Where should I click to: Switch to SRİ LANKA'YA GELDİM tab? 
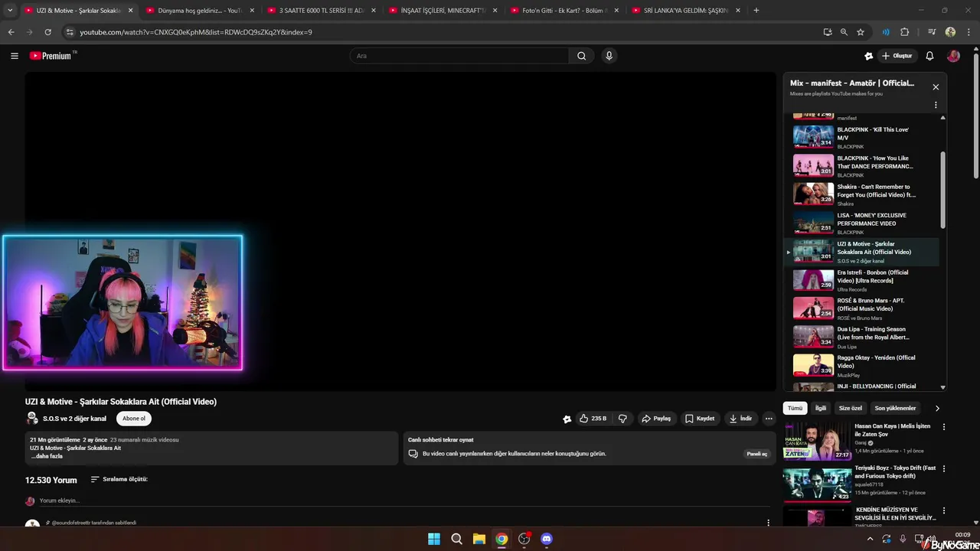pos(686,11)
